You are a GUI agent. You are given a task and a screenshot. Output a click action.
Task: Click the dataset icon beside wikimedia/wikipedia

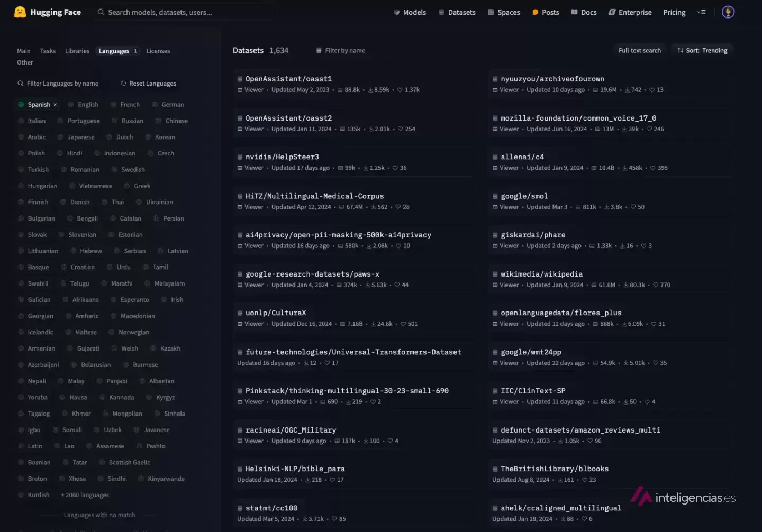495,274
